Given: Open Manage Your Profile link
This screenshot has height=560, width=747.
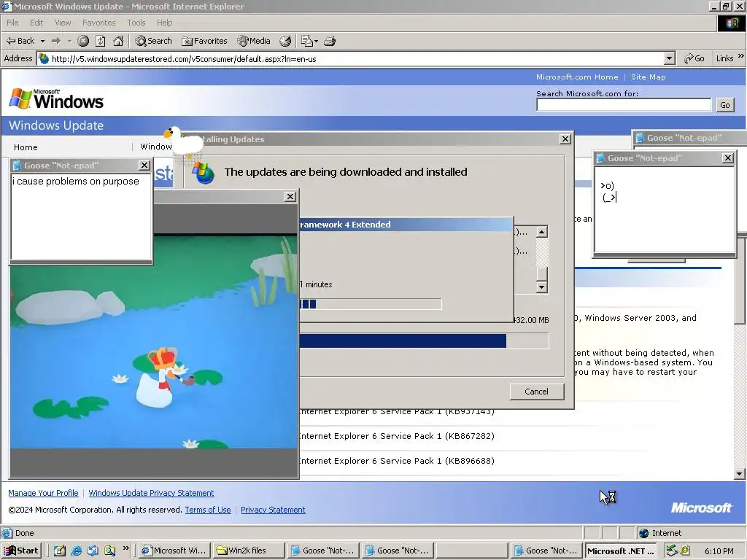Looking at the screenshot, I should coord(43,493).
